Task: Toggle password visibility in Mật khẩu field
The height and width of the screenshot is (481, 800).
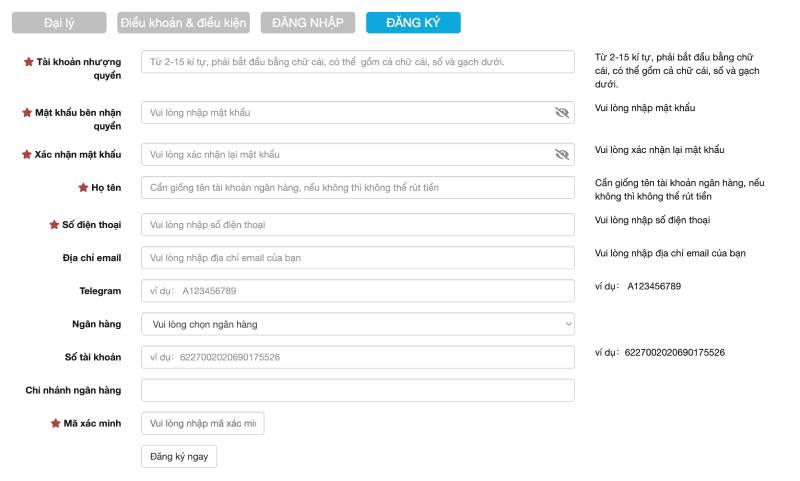Action: pyautogui.click(x=561, y=113)
